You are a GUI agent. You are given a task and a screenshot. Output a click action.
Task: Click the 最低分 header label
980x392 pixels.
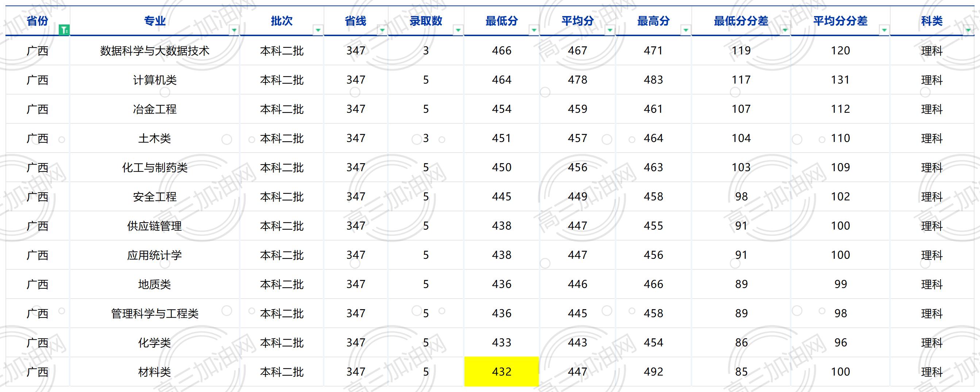(x=501, y=20)
